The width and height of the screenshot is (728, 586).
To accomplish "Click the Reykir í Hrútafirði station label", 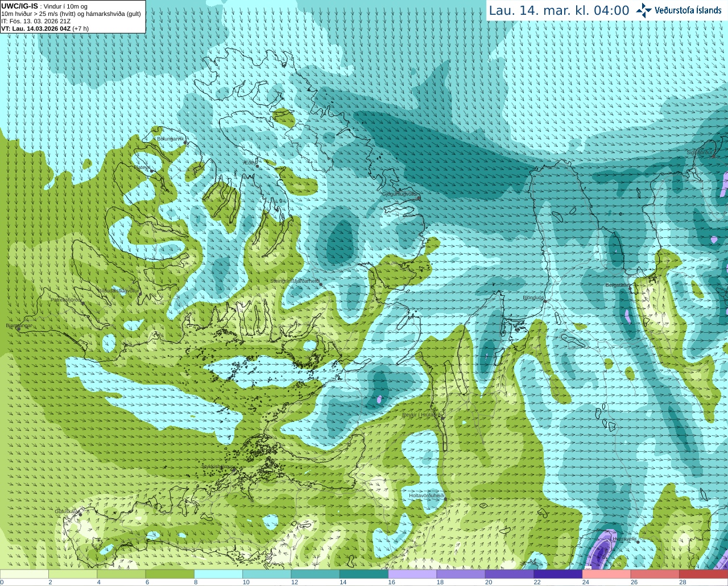I will point(422,415).
